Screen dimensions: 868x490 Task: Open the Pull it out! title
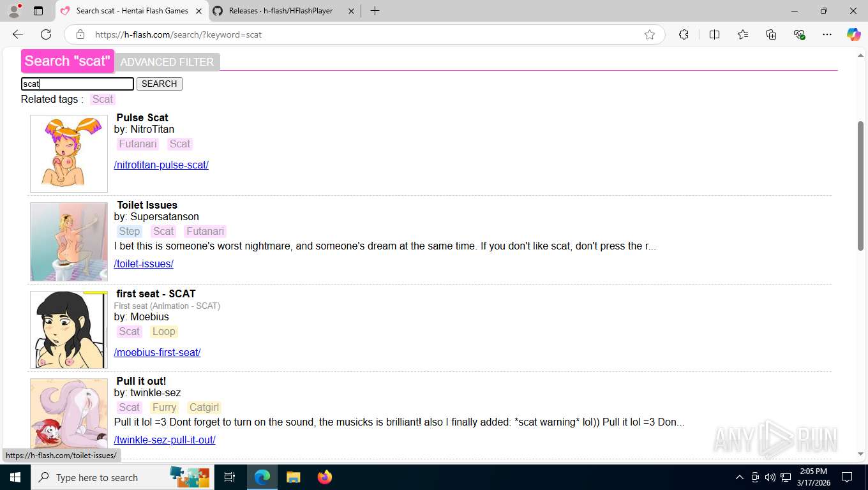[x=141, y=381]
